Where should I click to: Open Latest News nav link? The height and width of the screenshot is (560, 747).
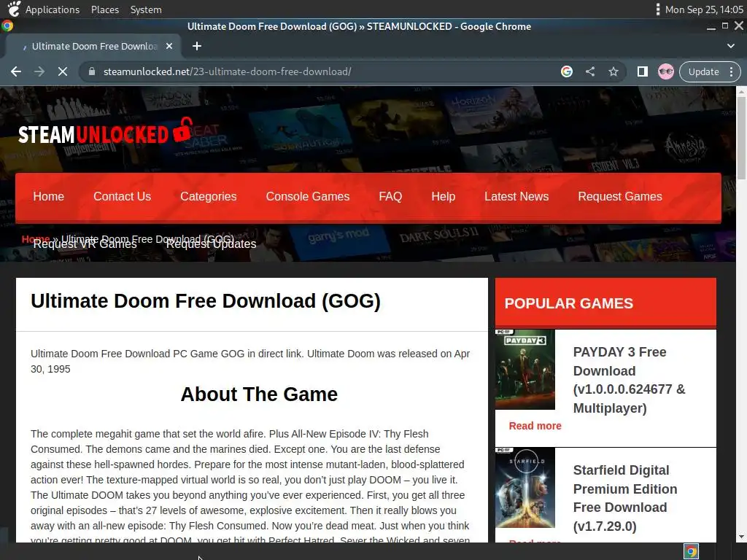[x=516, y=196]
